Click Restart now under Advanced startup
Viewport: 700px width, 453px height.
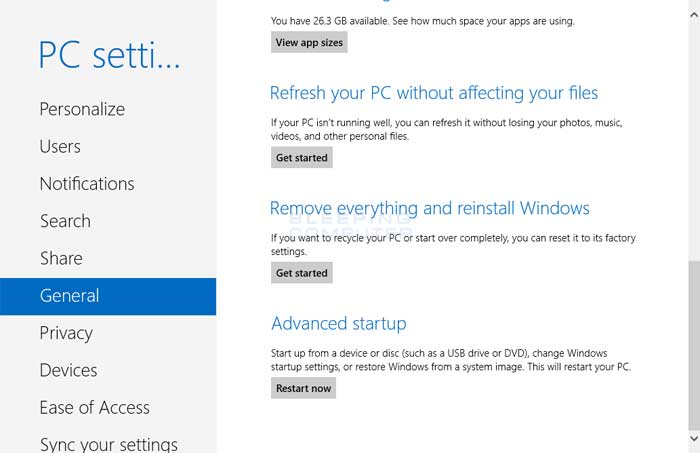click(303, 388)
